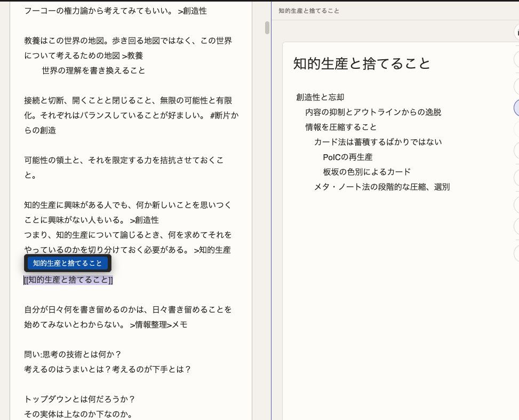Click the >教養 tag in the editor

132,56
